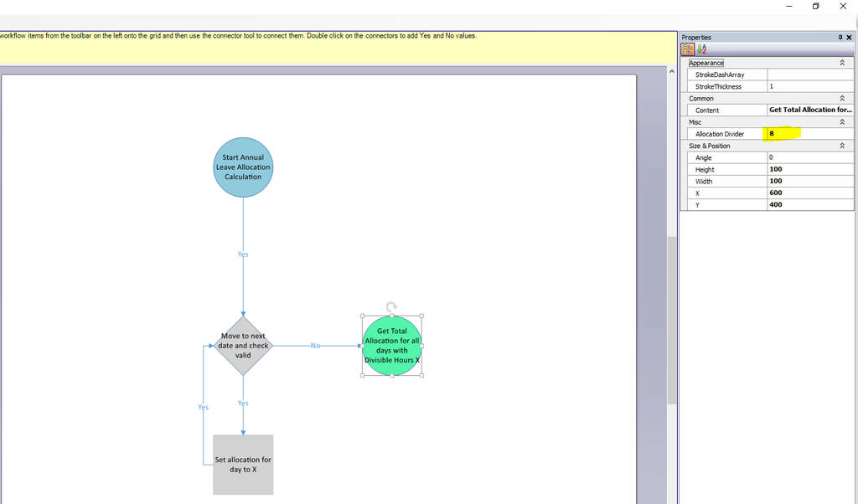
Task: Close the Properties panel
Action: (x=850, y=38)
